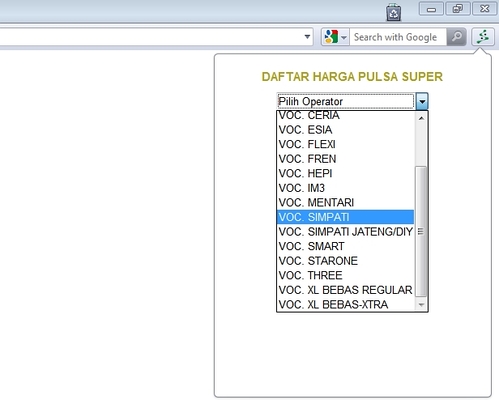Screen dimensions: 499x408
Task: Select VOC. CERIA option
Action: [x=345, y=115]
